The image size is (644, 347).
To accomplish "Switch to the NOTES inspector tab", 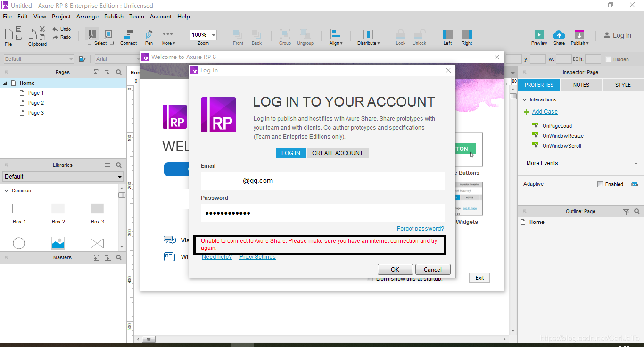I will pos(581,85).
